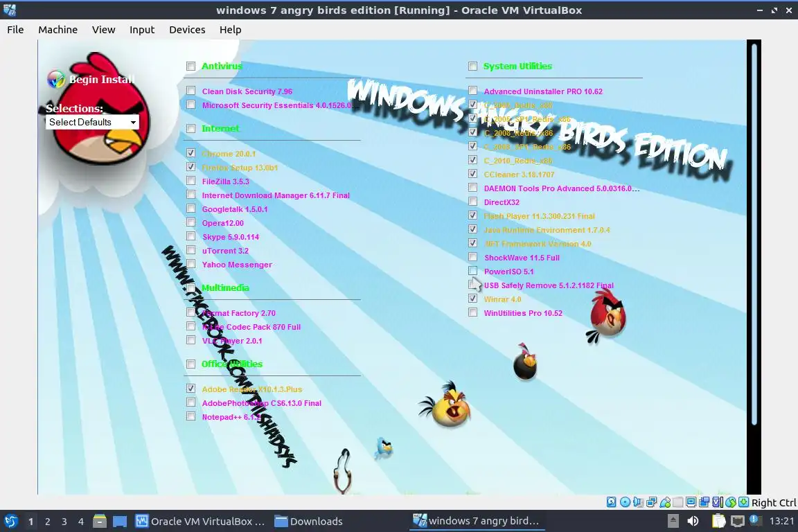Click the VirtualBox hard disk activity icon
The width and height of the screenshot is (798, 532).
click(611, 502)
